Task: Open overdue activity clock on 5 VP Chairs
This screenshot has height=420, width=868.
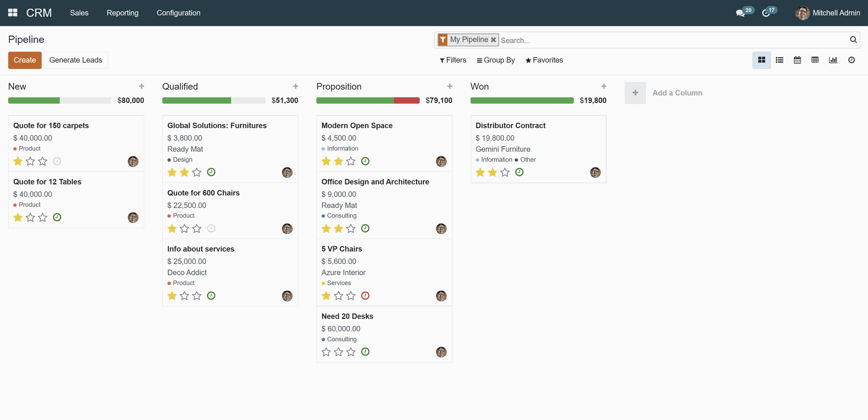Action: 365,296
